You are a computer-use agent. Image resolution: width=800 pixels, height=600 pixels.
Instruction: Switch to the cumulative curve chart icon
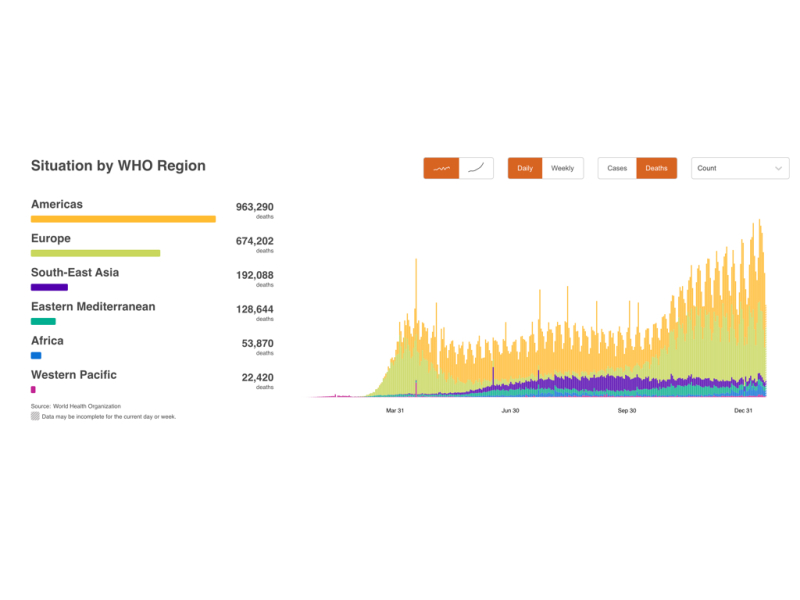476,168
